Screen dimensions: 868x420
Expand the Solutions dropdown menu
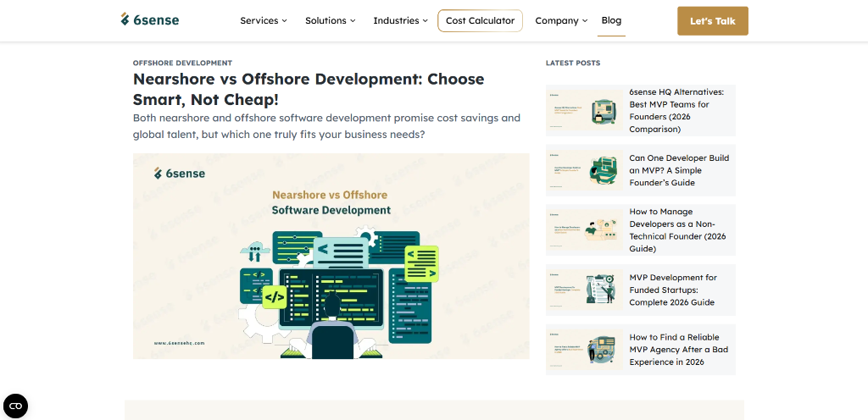click(331, 20)
